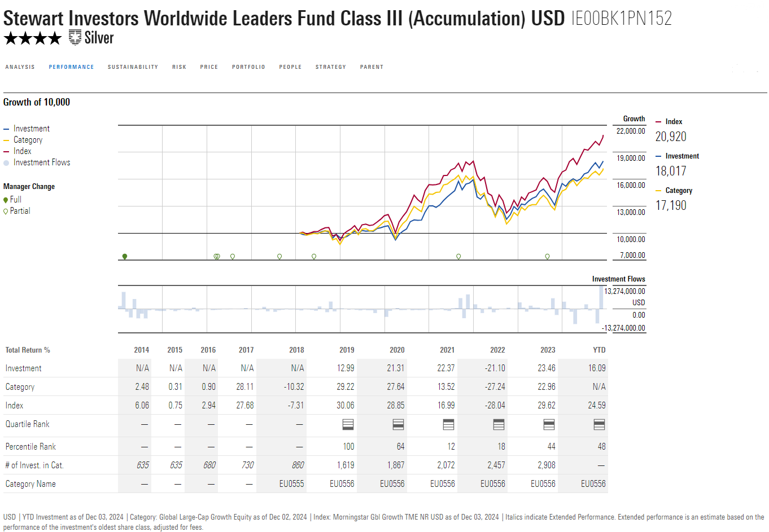Image resolution: width=769 pixels, height=532 pixels.
Task: Click the YTD Index return 24.59
Action: pos(597,405)
